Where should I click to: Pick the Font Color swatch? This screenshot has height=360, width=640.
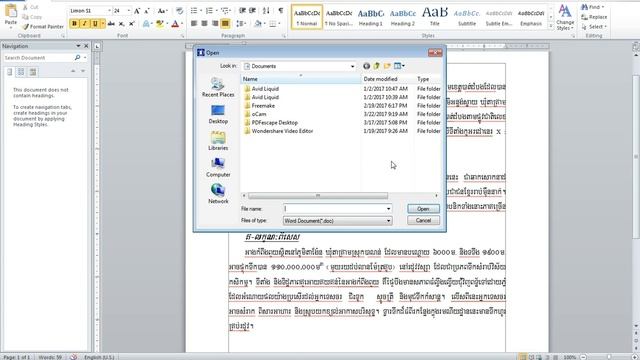pos(175,24)
